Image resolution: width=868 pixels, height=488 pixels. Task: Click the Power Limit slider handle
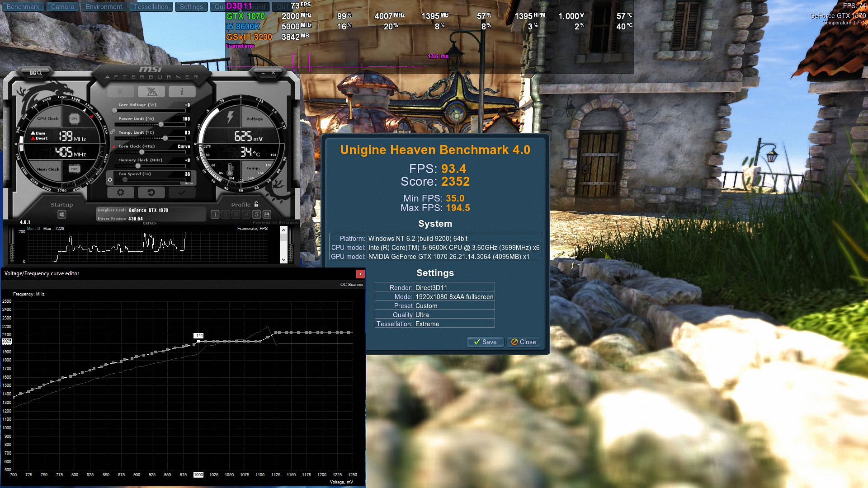click(161, 124)
